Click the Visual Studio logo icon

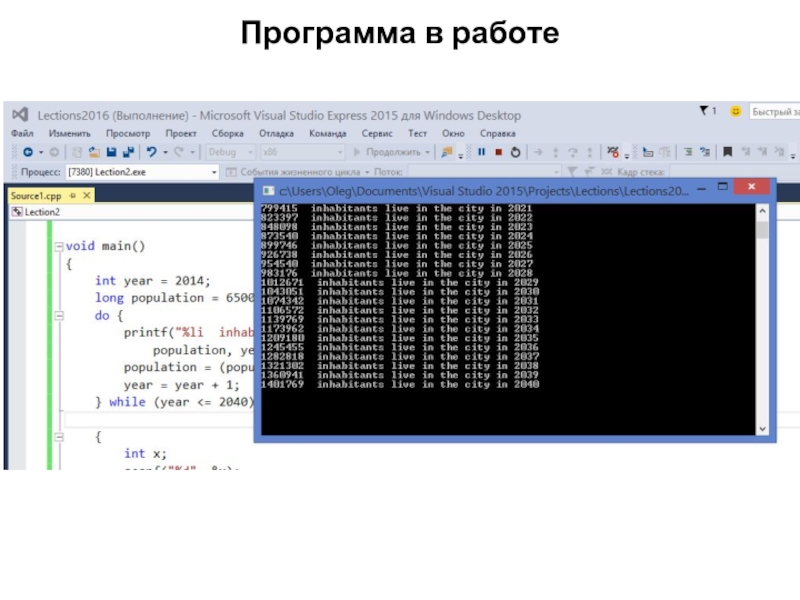click(x=20, y=115)
